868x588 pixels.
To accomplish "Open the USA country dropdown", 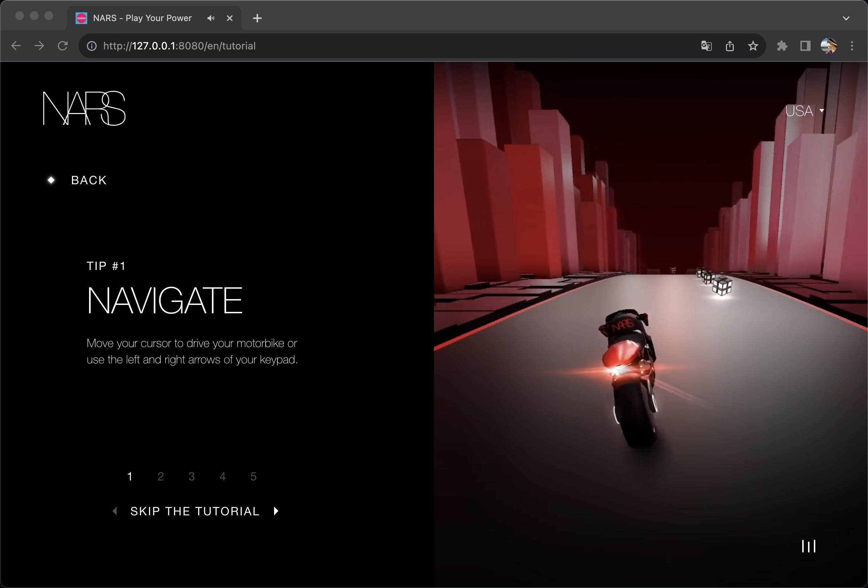I will (804, 111).
